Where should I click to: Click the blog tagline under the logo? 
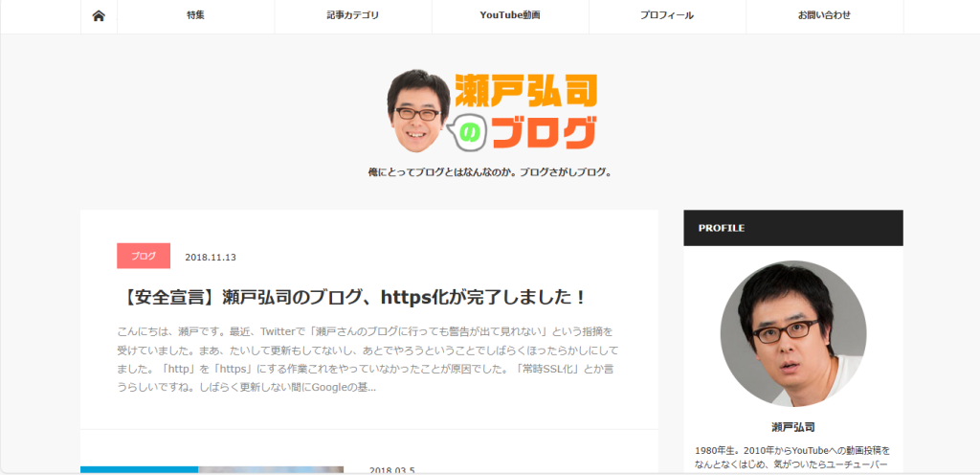coord(490,172)
